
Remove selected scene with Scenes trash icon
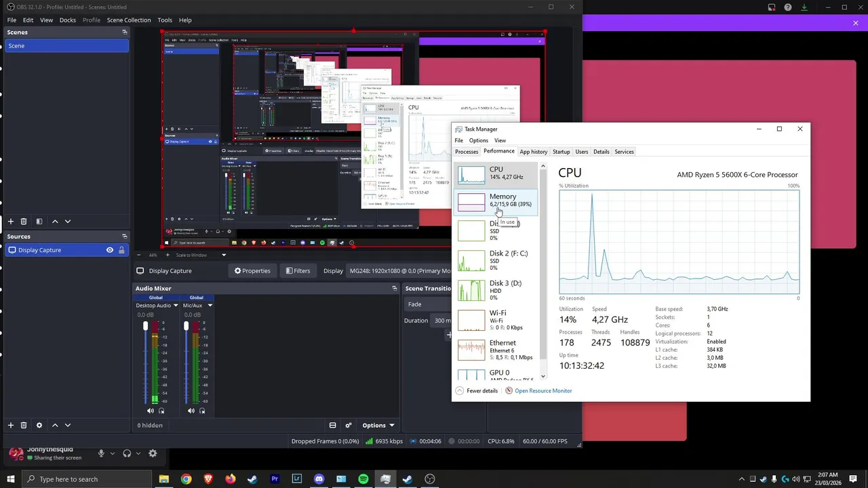pyautogui.click(x=24, y=222)
